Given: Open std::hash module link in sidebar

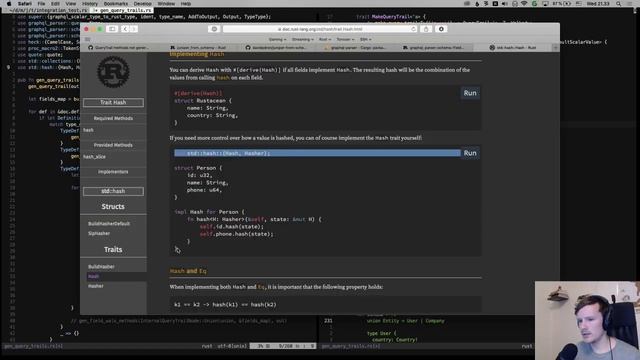Looking at the screenshot, I should click(x=113, y=191).
